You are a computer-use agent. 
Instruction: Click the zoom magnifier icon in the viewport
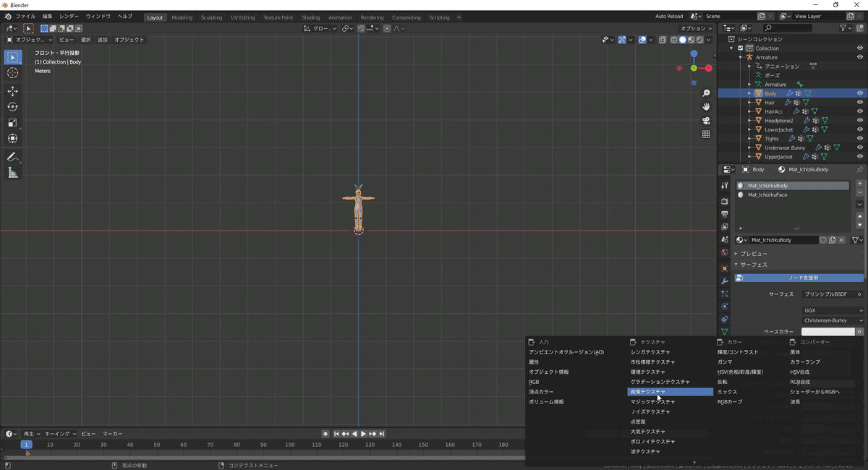tap(706, 93)
